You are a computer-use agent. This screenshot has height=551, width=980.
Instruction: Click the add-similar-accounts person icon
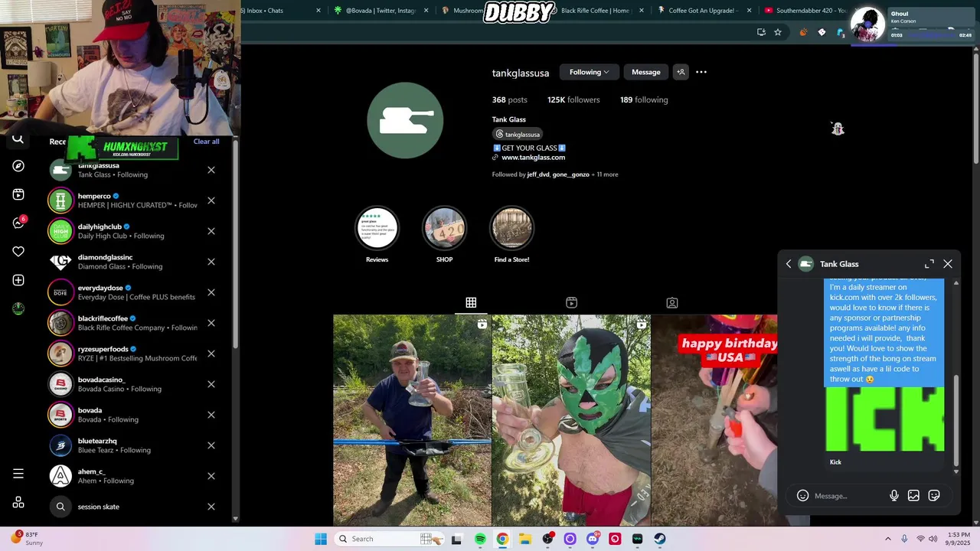click(x=681, y=72)
